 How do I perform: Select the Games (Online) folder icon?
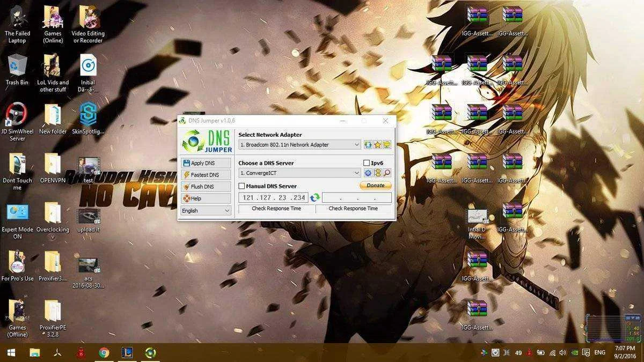click(x=53, y=25)
